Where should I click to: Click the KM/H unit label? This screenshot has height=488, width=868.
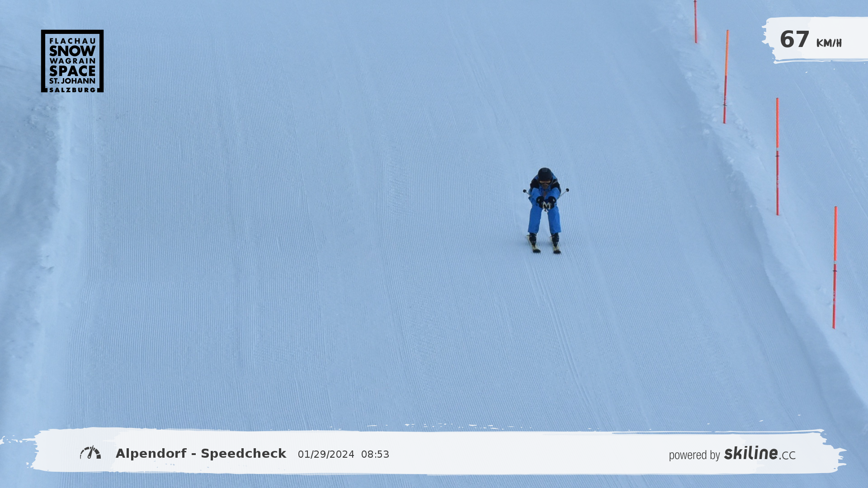pyautogui.click(x=829, y=43)
